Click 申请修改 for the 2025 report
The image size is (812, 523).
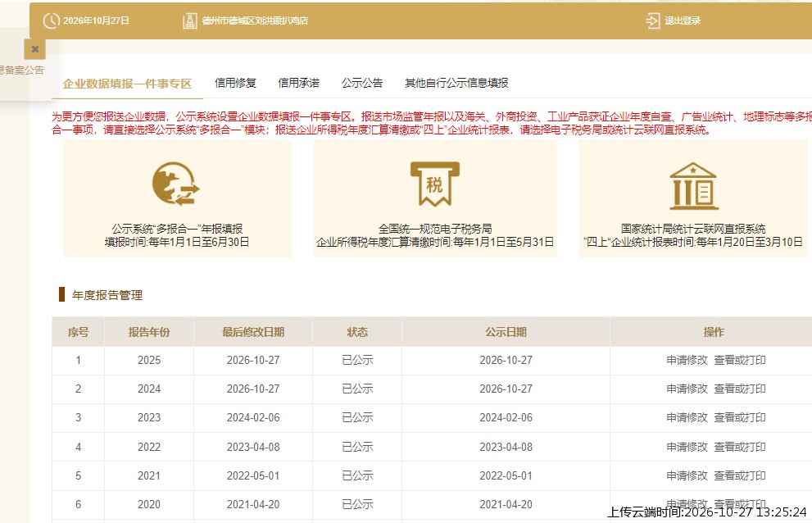tap(687, 360)
